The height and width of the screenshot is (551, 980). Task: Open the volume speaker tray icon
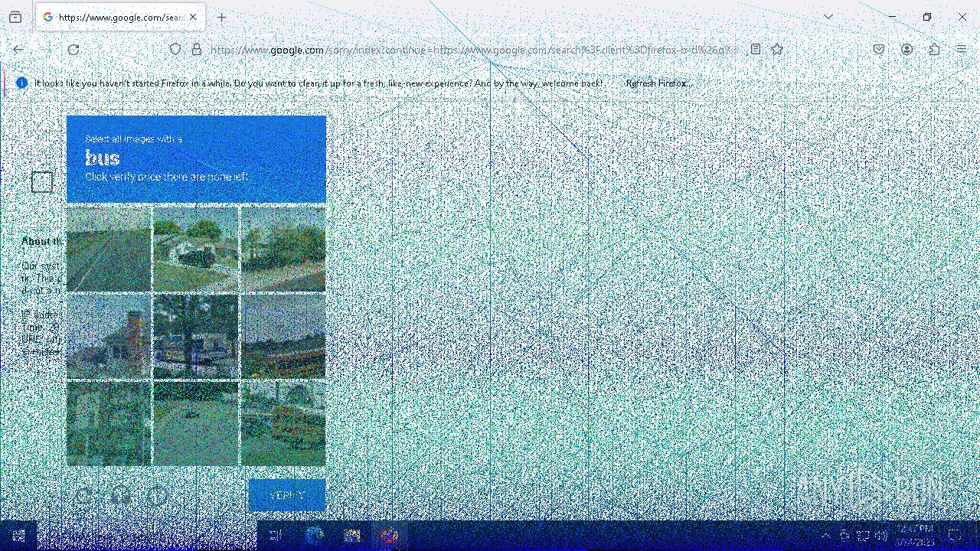(x=881, y=536)
